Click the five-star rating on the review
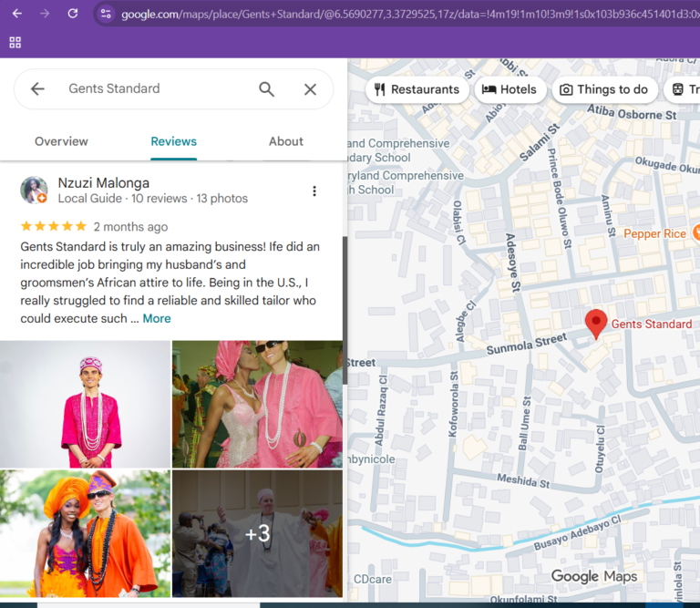The width and height of the screenshot is (700, 608). click(54, 226)
